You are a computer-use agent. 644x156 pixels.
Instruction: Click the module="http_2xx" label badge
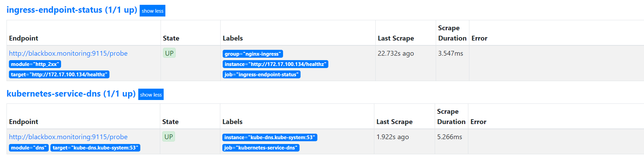click(35, 64)
